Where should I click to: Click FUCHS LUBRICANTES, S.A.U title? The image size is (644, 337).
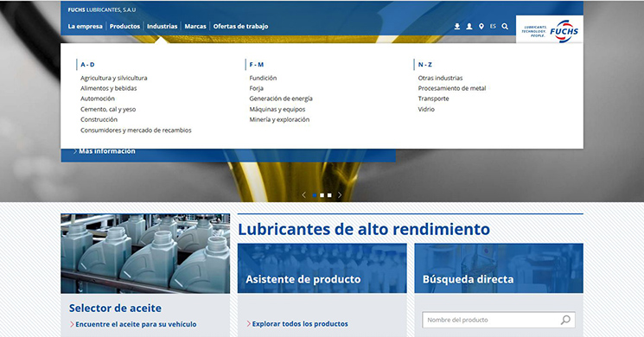(102, 10)
